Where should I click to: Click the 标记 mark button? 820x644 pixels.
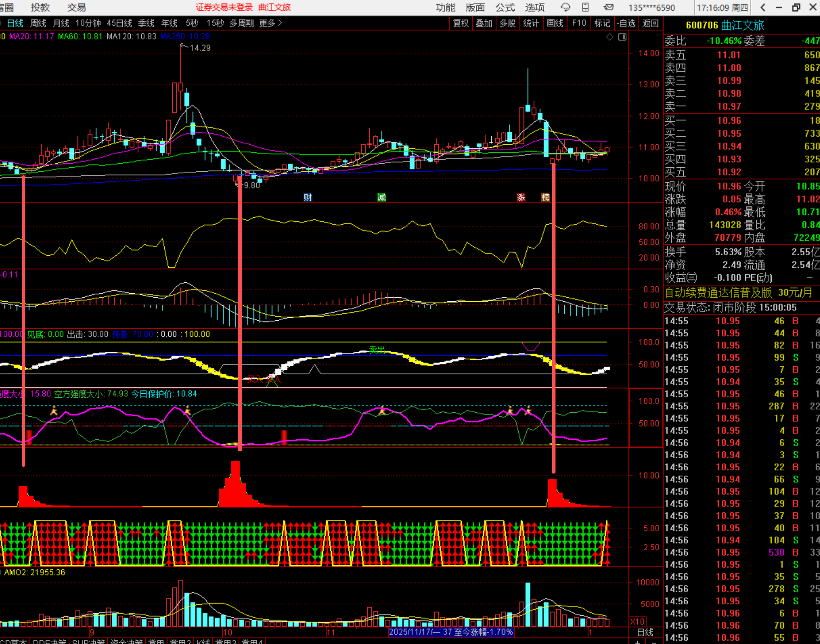[x=602, y=23]
